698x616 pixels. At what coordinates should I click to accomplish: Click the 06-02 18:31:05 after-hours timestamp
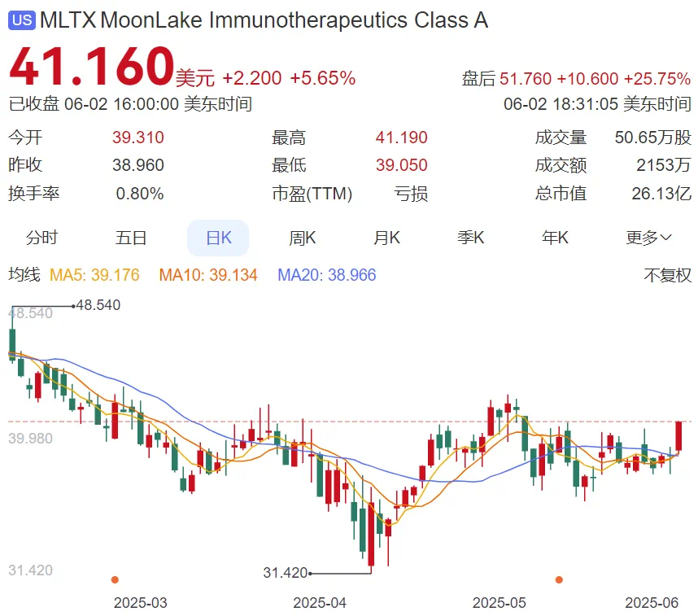tap(597, 104)
